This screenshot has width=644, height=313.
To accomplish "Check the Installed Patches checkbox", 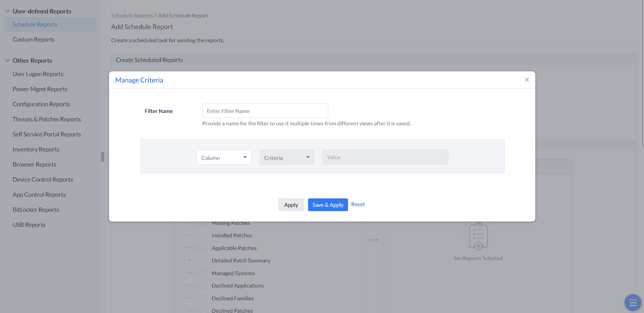I will click(204, 235).
